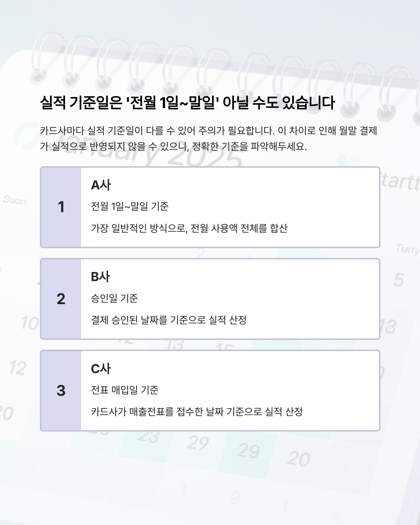420x525 pixels.
Task: Click the text 전표 매입일 기준
Action: 125,390
